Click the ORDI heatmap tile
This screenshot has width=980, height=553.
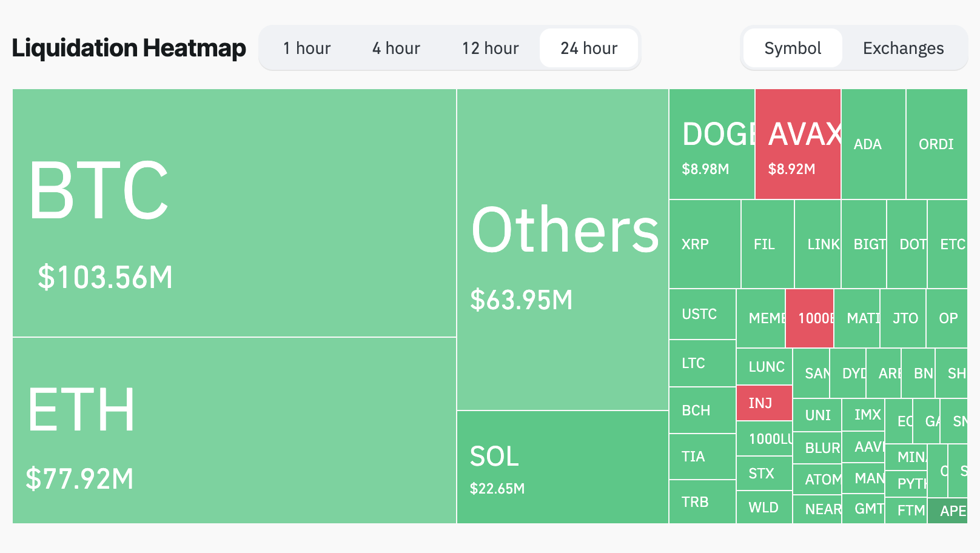point(937,144)
